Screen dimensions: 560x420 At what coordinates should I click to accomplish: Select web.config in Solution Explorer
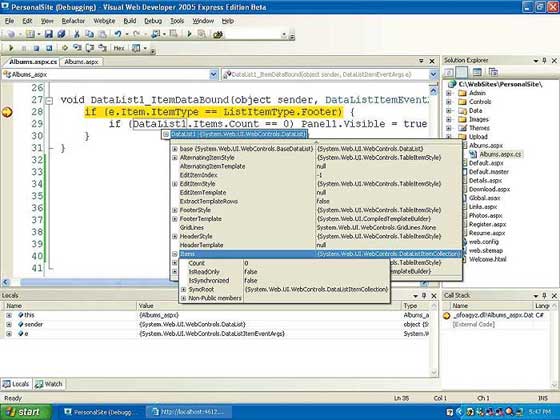click(x=484, y=242)
